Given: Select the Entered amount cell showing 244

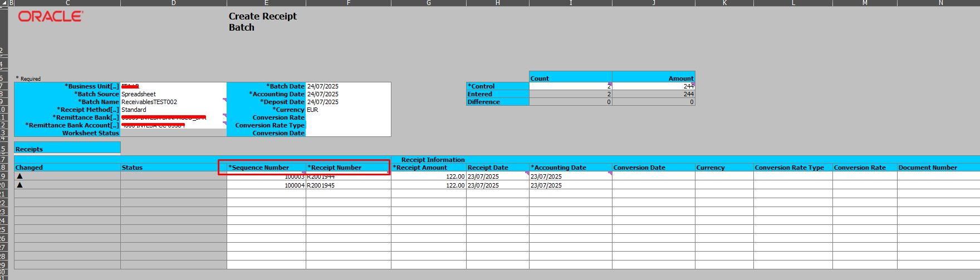Looking at the screenshot, I should click(x=654, y=94).
